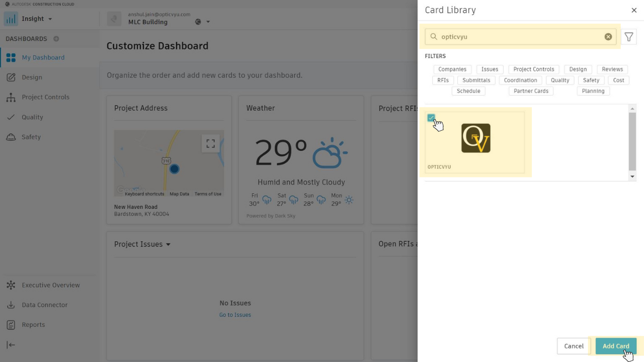Click the Monday sunny forecast icon
Image resolution: width=644 pixels, height=362 pixels.
point(349,200)
